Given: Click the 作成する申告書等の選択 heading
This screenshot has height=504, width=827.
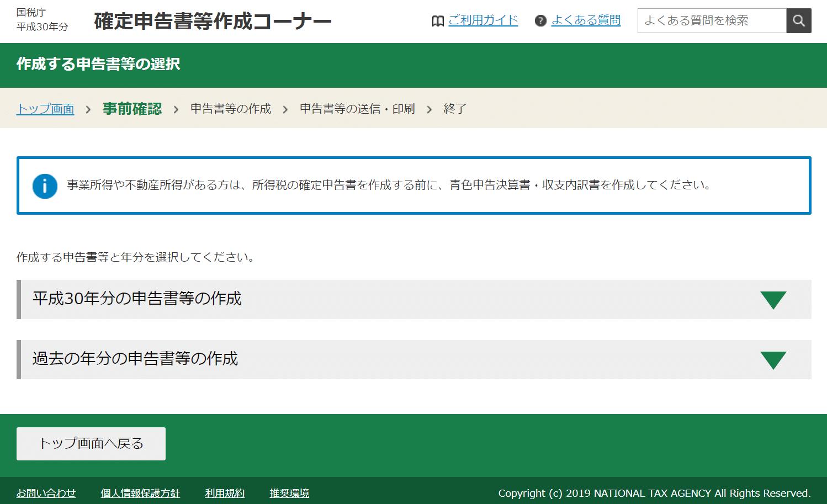Looking at the screenshot, I should point(98,64).
